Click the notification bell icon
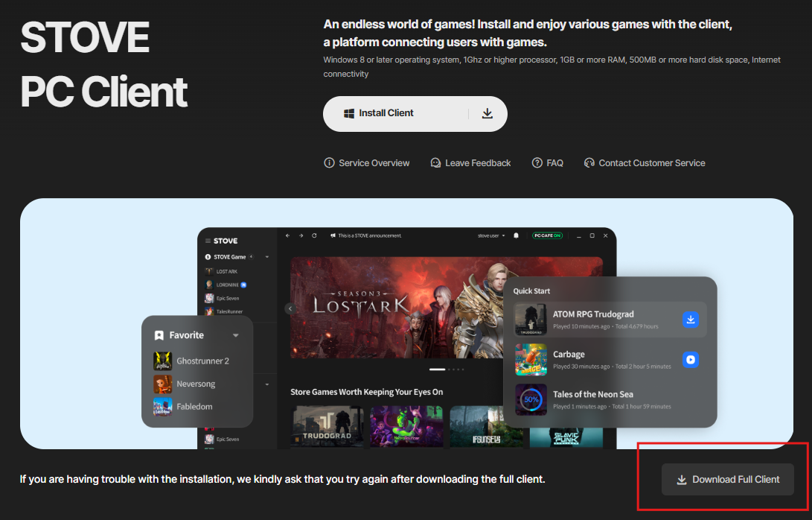The image size is (812, 520). coord(517,235)
